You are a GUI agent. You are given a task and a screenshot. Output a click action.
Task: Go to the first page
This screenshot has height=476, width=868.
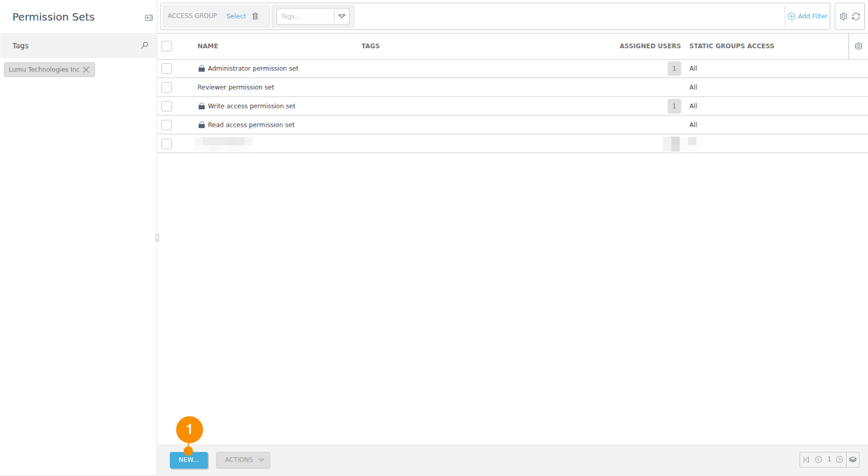click(806, 460)
